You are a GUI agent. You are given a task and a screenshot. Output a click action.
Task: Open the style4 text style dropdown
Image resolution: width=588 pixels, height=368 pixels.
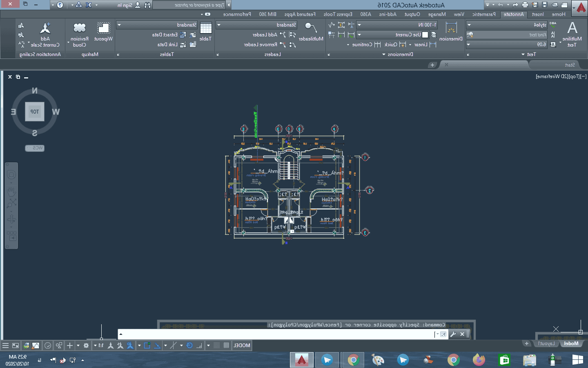[x=469, y=25]
